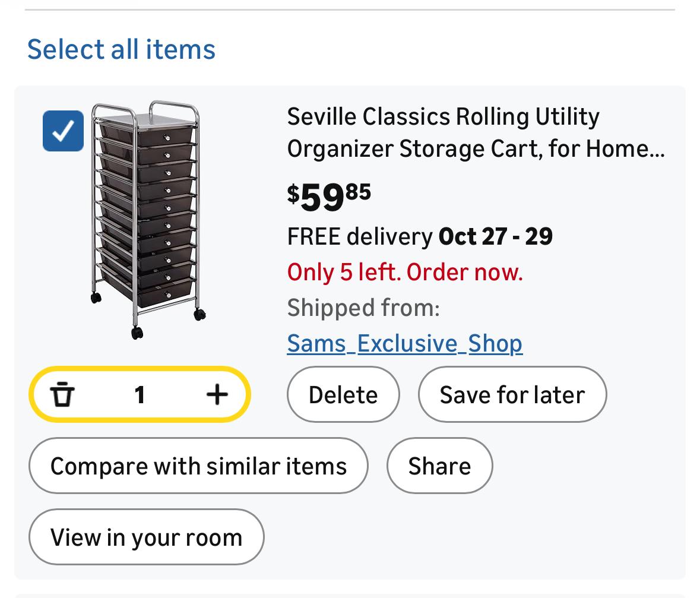
Task: Tap the Share button
Action: pyautogui.click(x=439, y=466)
